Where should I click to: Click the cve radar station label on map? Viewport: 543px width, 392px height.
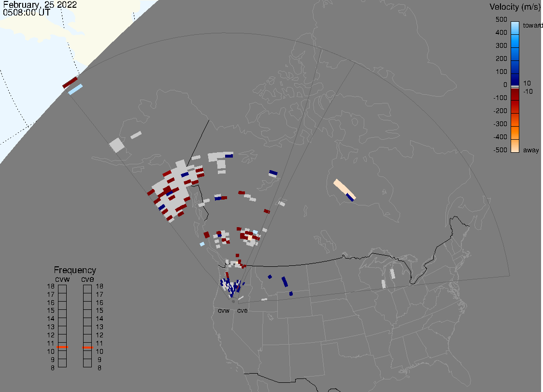pyautogui.click(x=243, y=310)
